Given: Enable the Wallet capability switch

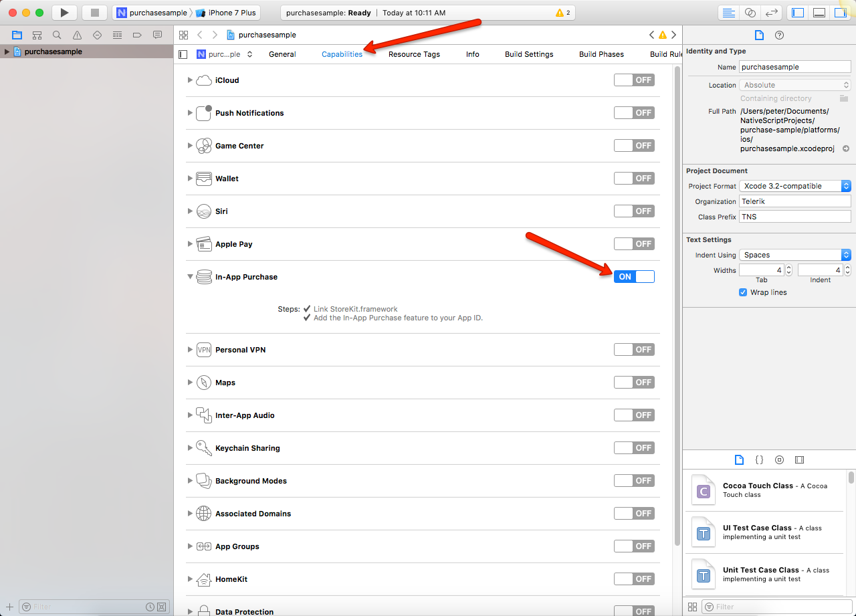Looking at the screenshot, I should tap(634, 178).
